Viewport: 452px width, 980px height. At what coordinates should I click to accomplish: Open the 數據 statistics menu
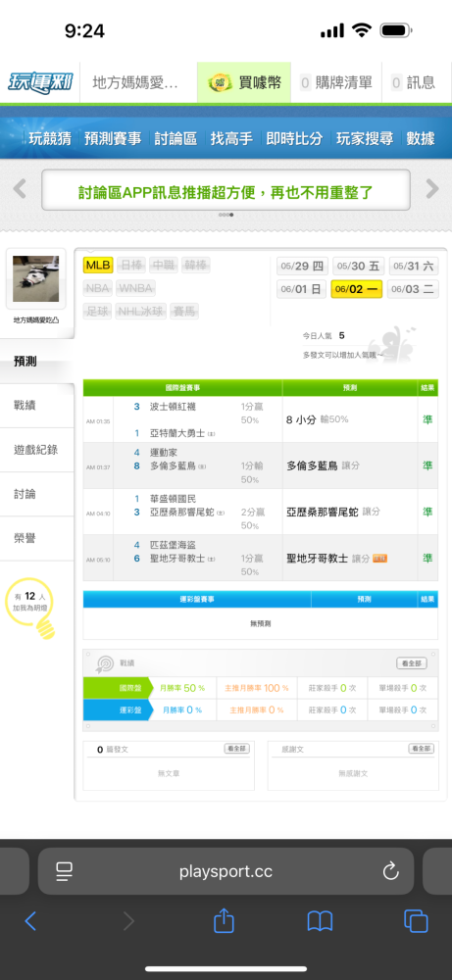(420, 138)
